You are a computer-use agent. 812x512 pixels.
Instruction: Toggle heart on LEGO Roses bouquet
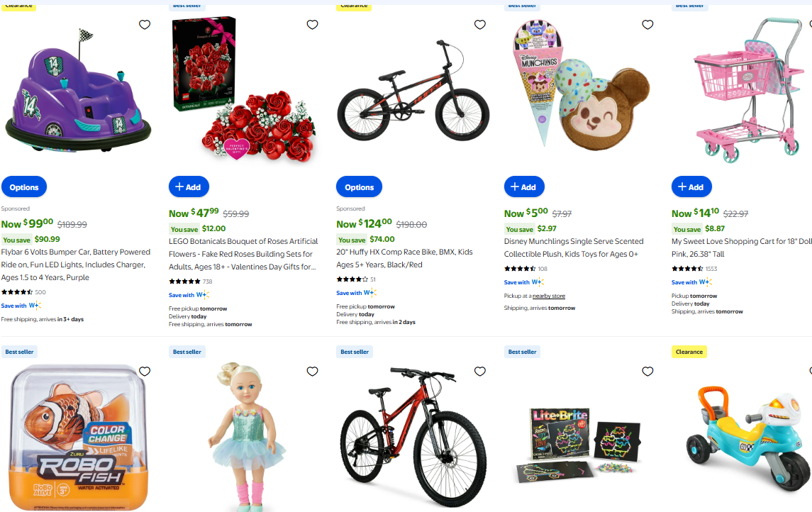pyautogui.click(x=312, y=24)
